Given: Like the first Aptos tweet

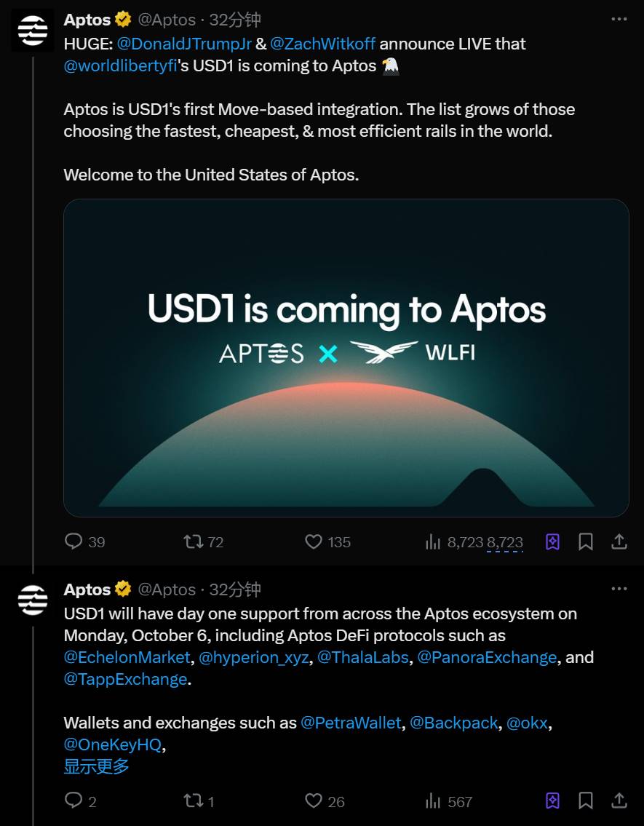Looking at the screenshot, I should click(314, 541).
